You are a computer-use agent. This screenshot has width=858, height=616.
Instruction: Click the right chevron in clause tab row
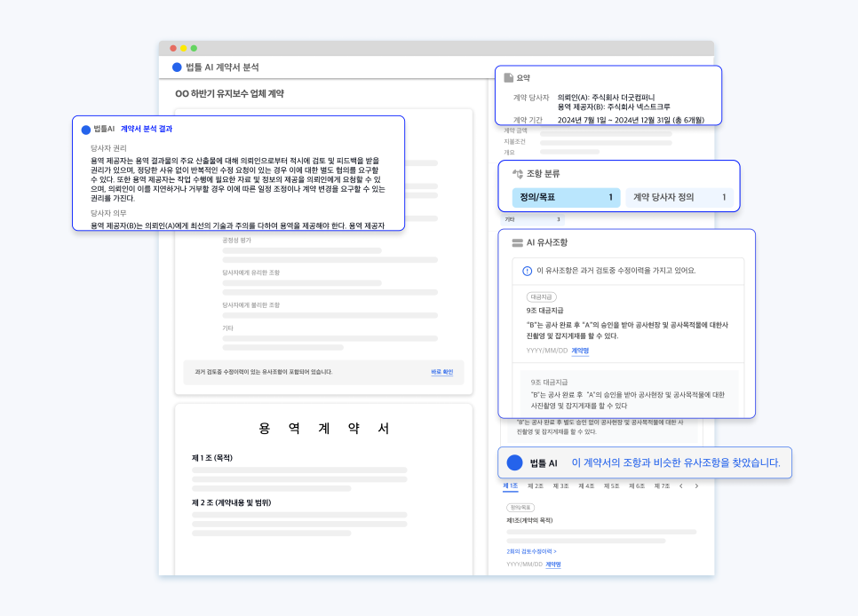(x=697, y=486)
